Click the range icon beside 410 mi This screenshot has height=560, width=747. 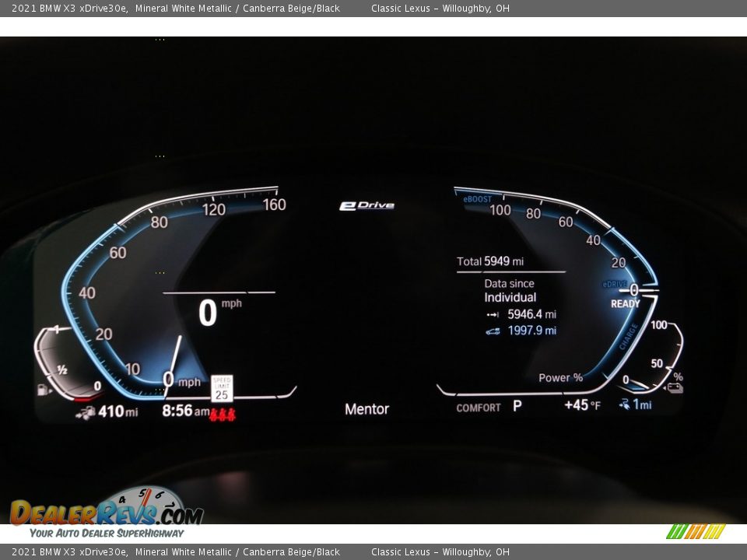click(86, 413)
